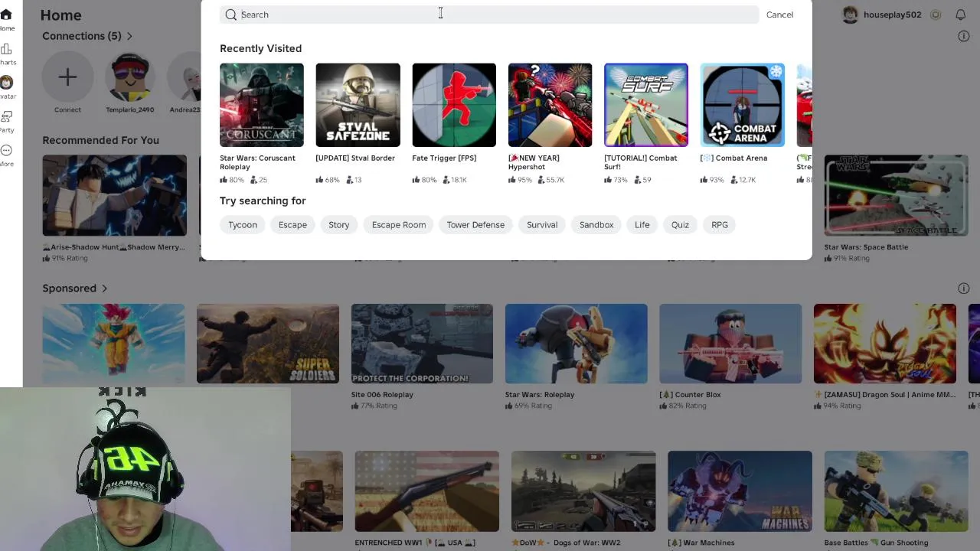Click info icon beside Connections row

964,36
